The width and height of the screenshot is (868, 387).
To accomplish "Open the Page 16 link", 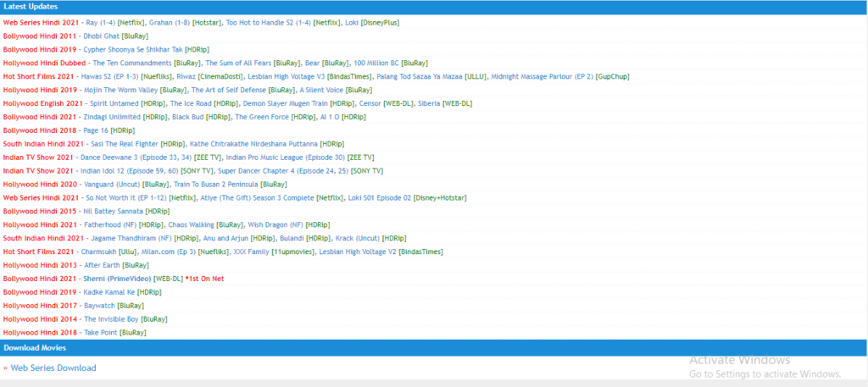I will (x=96, y=130).
